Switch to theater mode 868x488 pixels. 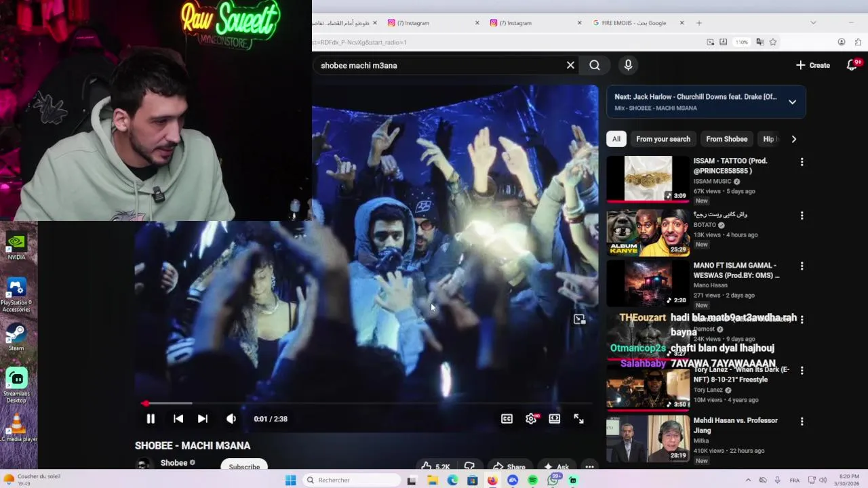(555, 419)
